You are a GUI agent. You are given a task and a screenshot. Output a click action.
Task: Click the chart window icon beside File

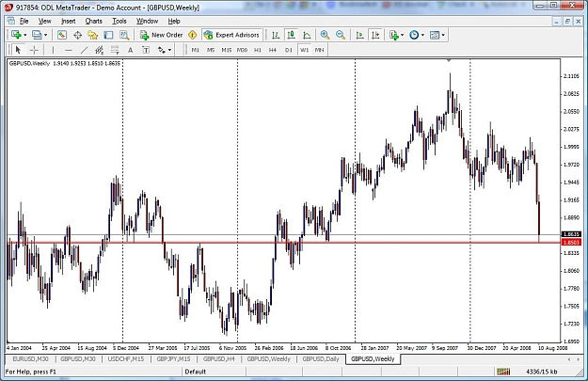click(x=11, y=21)
